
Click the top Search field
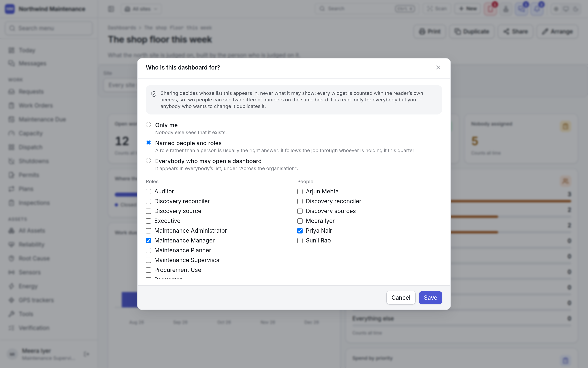(366, 9)
